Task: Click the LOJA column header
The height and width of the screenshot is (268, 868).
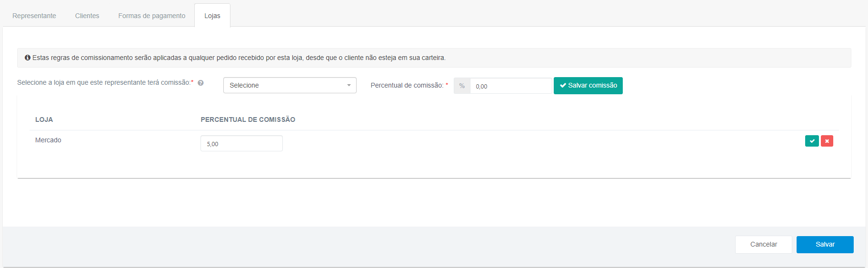Action: pos(44,119)
